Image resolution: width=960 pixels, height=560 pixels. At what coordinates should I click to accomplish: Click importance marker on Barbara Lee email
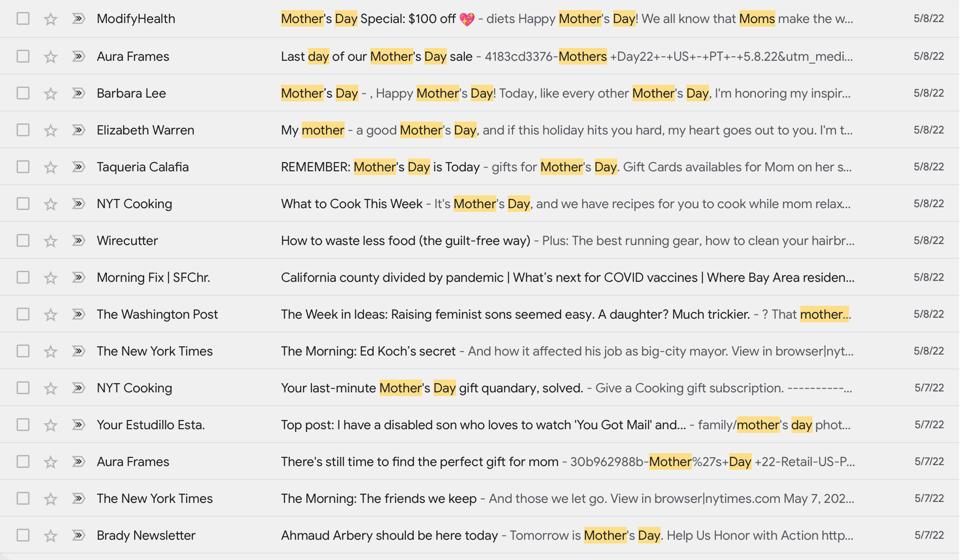pos(79,93)
